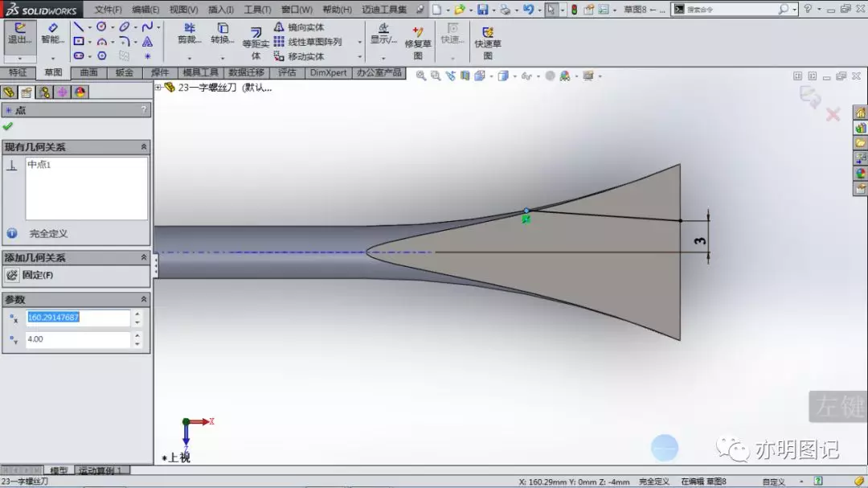Cancel sketch with red X in viewport

[x=833, y=115]
